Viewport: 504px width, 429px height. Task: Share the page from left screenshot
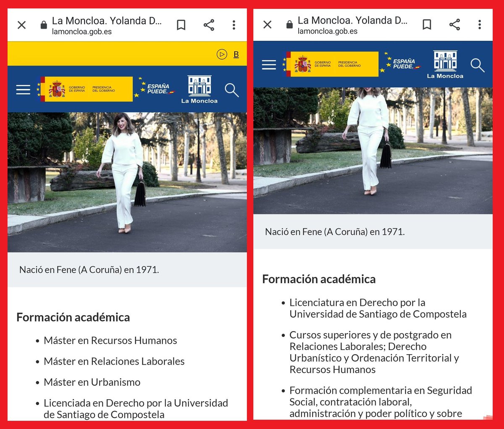[x=209, y=25]
